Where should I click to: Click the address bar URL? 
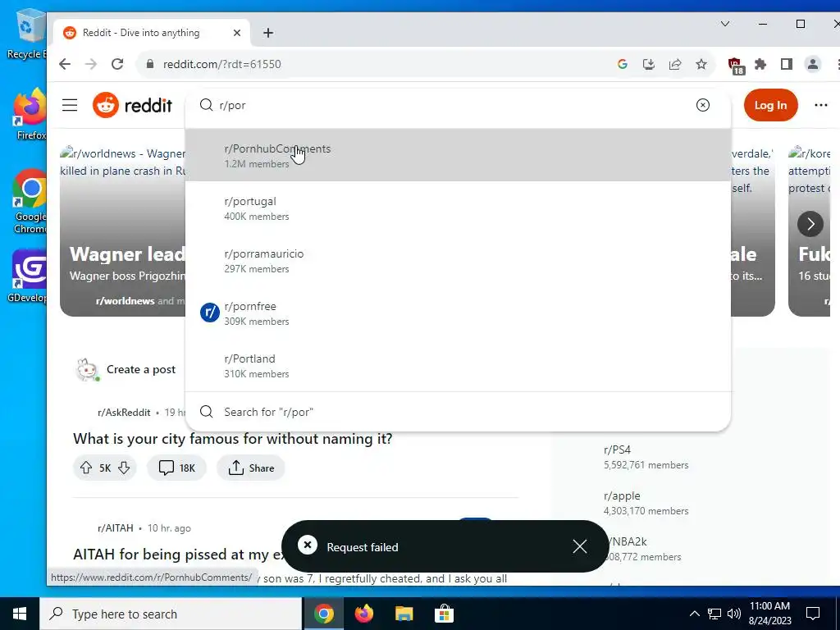(221, 64)
